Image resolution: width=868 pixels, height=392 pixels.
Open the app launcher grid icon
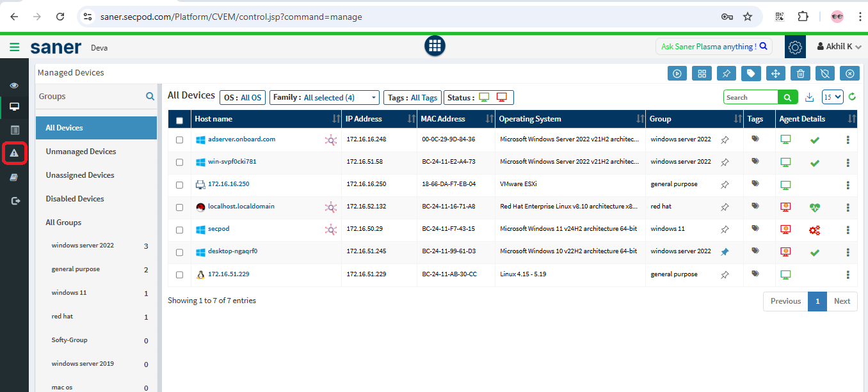435,45
